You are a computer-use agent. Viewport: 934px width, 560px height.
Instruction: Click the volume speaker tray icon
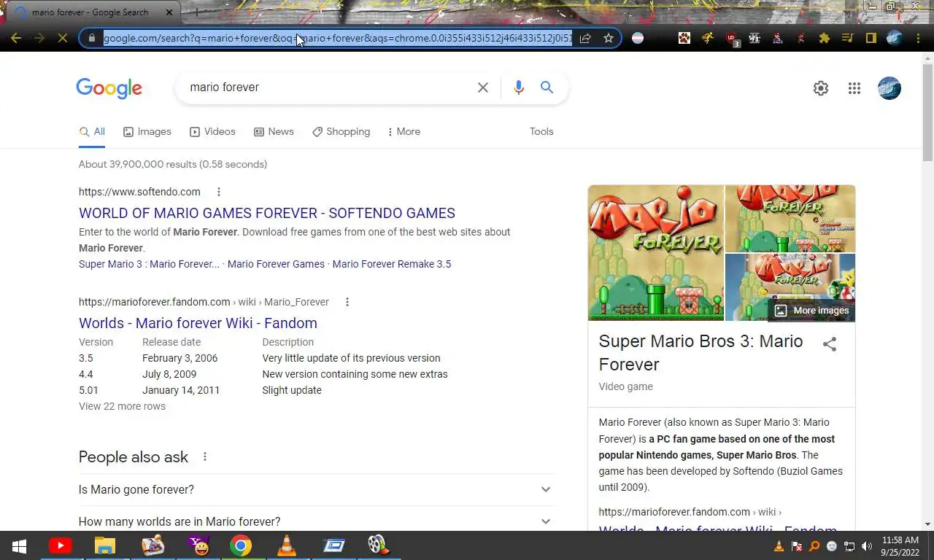pos(867,546)
